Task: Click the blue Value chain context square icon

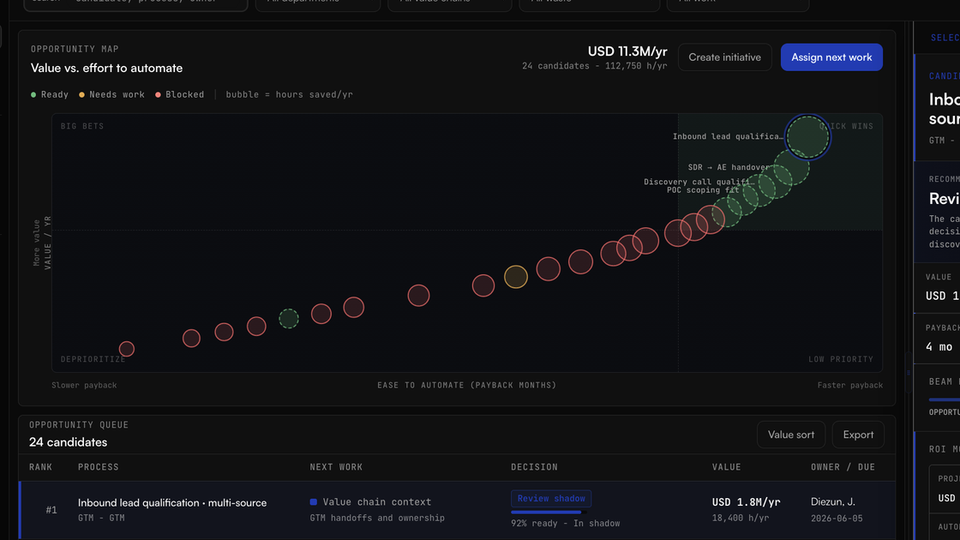Action: [x=313, y=502]
